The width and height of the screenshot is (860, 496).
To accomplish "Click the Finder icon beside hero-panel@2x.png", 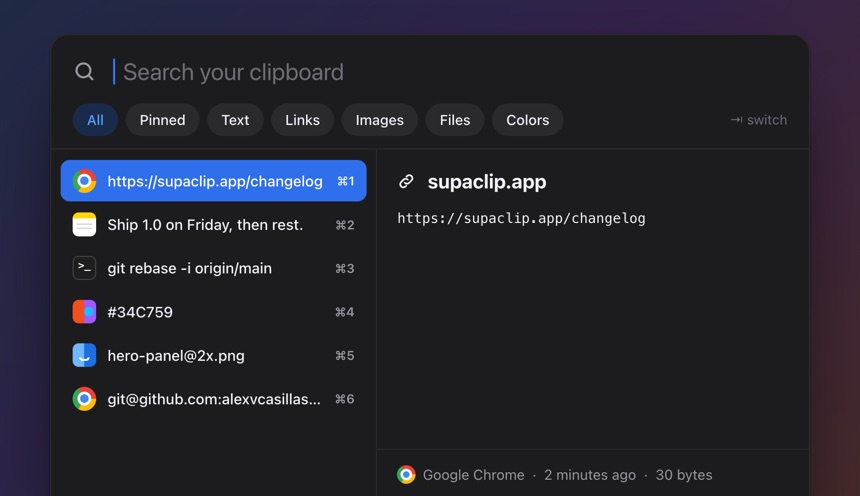I will (84, 356).
